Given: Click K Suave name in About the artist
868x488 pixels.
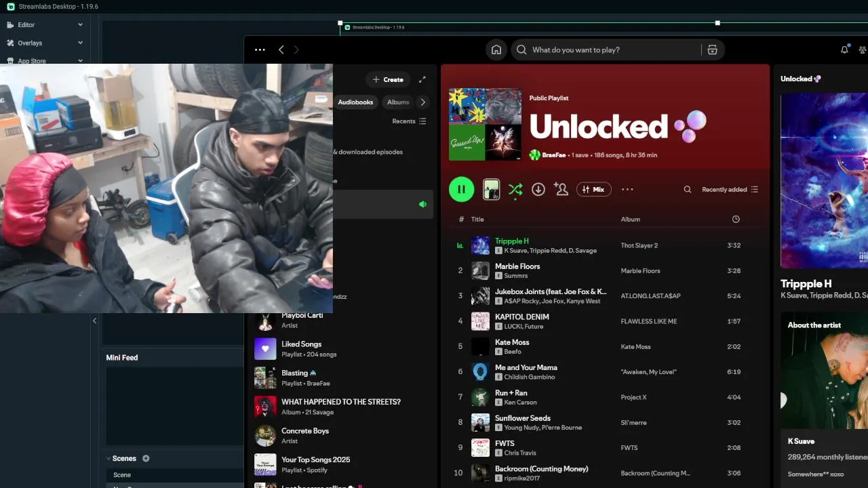Looking at the screenshot, I should click(801, 441).
